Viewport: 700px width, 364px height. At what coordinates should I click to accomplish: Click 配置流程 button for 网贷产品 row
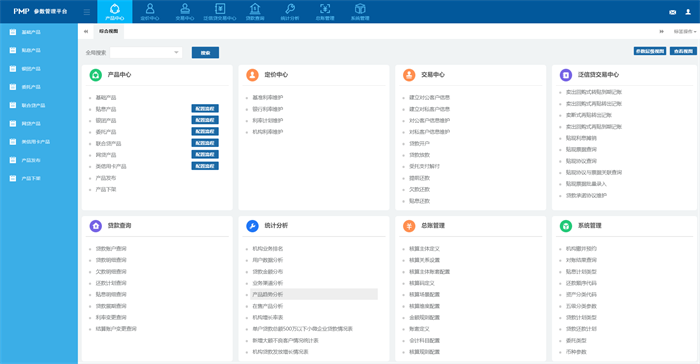[205, 155]
